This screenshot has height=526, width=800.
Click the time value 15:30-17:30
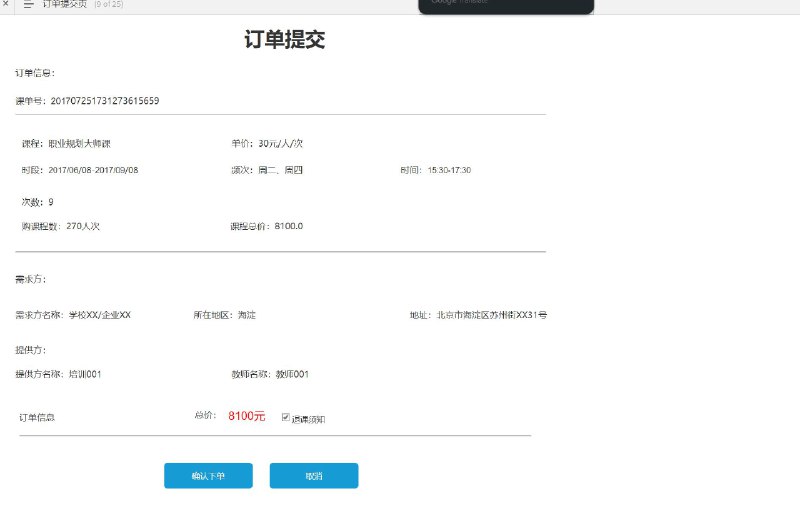point(449,170)
